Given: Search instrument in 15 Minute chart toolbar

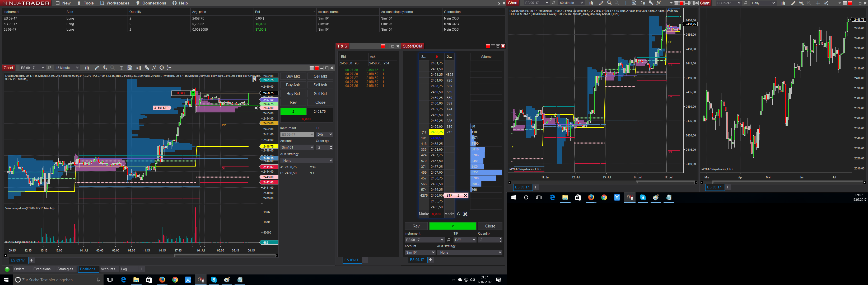Looking at the screenshot, I should tap(49, 68).
